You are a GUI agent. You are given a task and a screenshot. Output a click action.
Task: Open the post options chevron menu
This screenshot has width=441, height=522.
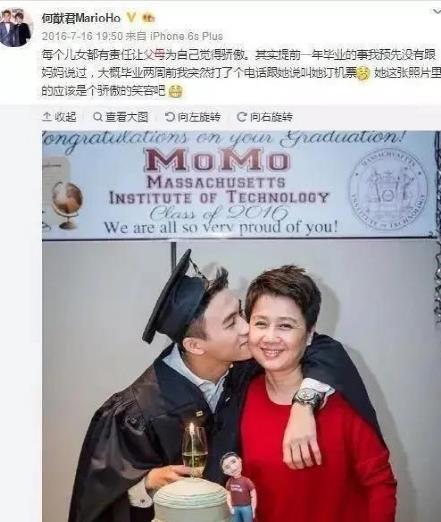[436, 12]
